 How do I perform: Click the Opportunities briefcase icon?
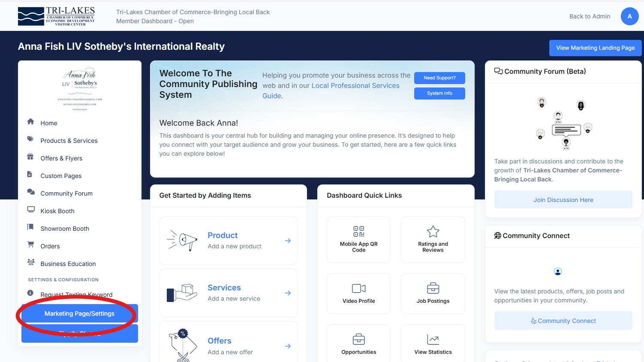359,339
